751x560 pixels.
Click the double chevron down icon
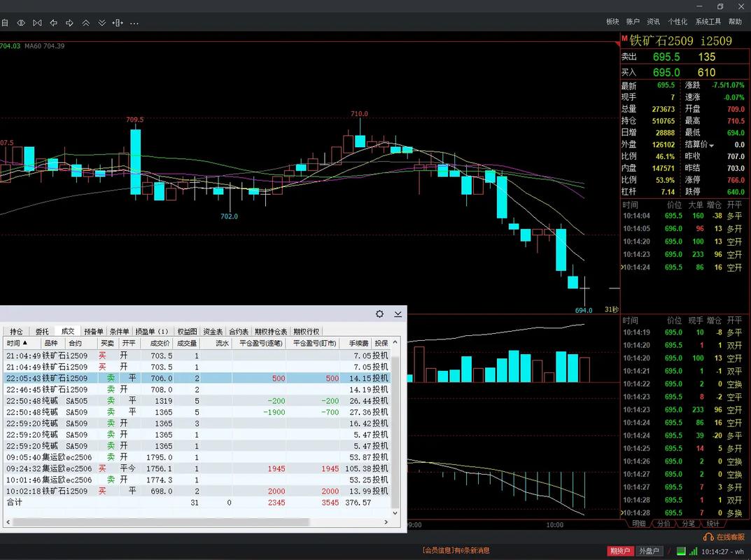coord(102,23)
